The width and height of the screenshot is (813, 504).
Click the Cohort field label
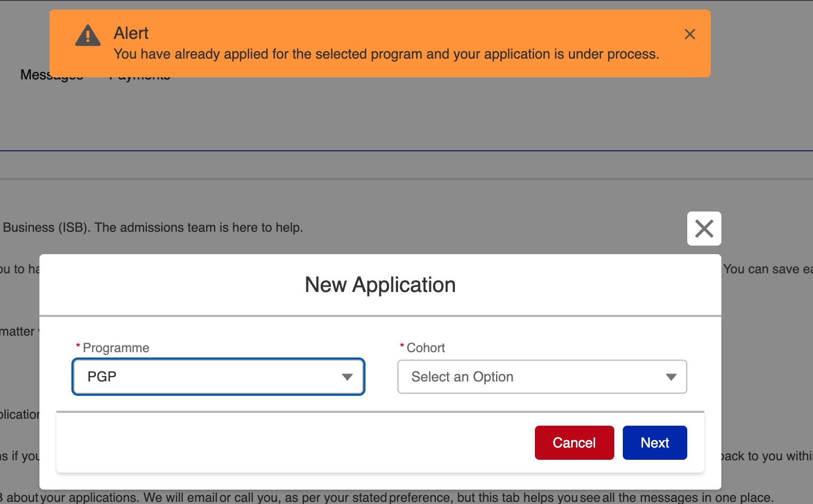pyautogui.click(x=426, y=348)
